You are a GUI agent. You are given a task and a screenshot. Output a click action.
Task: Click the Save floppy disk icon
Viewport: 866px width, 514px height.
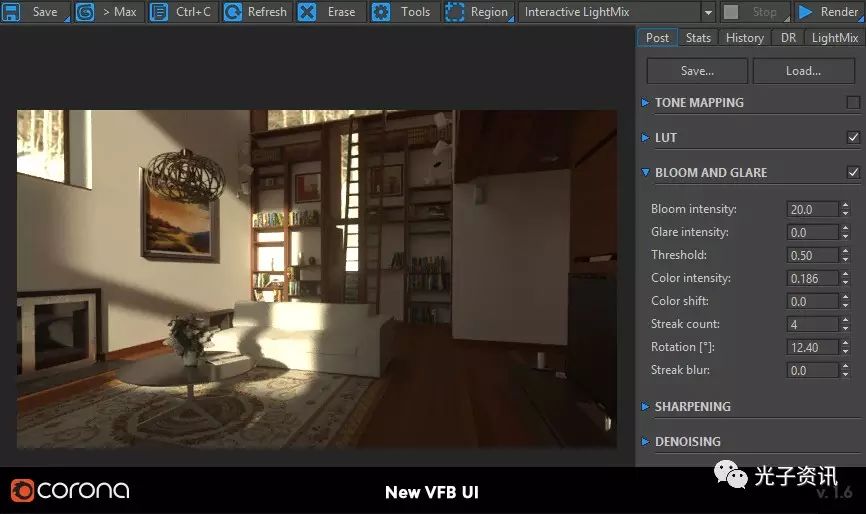(x=10, y=12)
